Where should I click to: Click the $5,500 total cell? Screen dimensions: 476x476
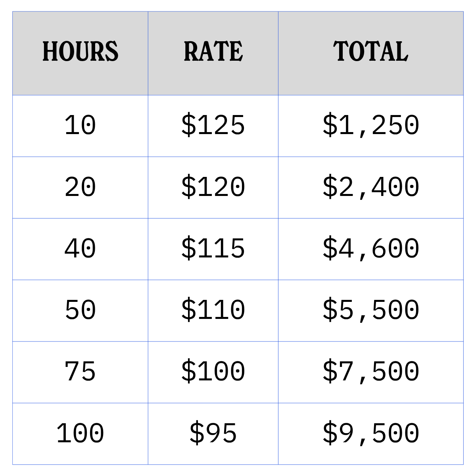[x=371, y=311]
